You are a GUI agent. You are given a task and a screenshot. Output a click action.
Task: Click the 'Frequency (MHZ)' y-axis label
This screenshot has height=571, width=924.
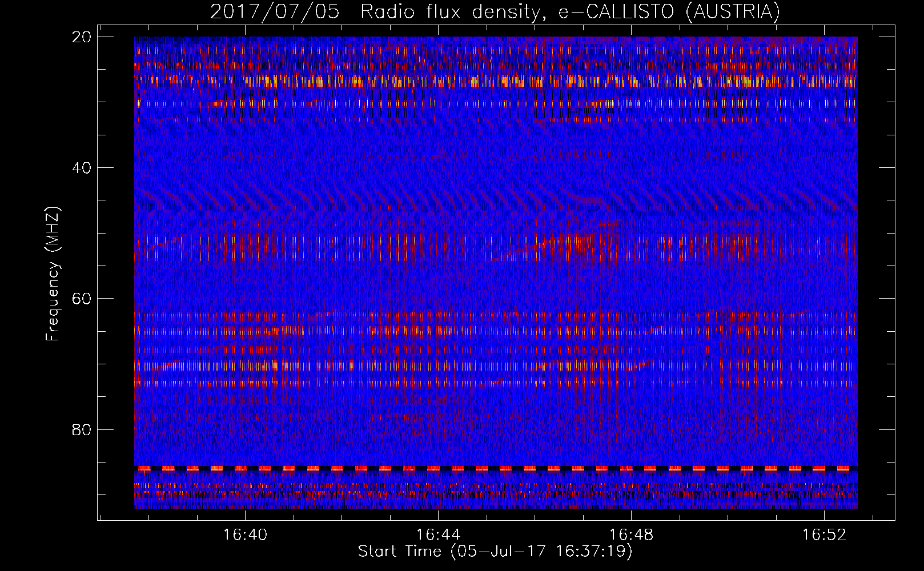click(x=53, y=274)
